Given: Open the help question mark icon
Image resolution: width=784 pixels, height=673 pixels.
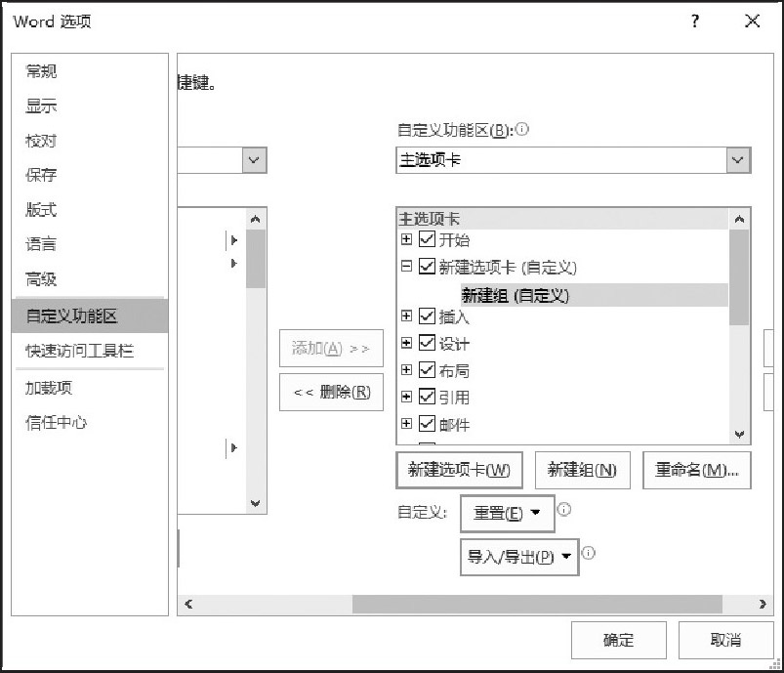Looking at the screenshot, I should coord(695,21).
